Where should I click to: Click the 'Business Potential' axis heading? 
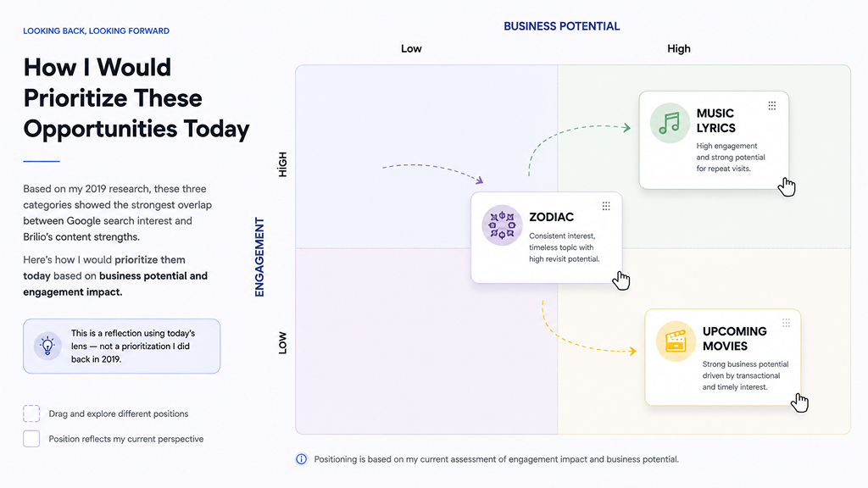(x=562, y=26)
